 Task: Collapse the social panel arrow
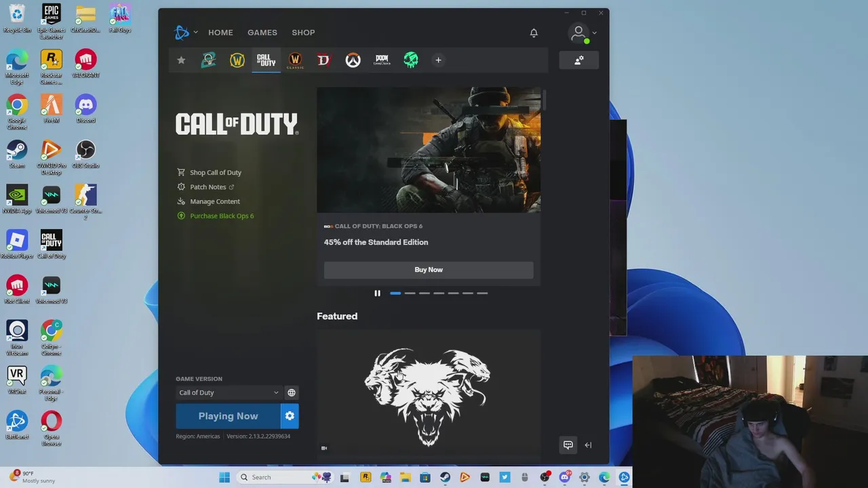tap(588, 445)
